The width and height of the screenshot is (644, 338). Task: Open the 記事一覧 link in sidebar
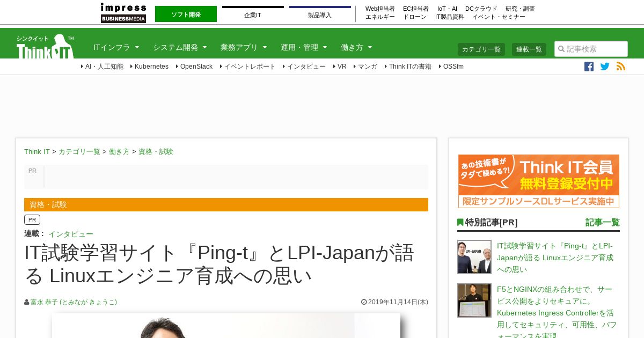coord(603,222)
